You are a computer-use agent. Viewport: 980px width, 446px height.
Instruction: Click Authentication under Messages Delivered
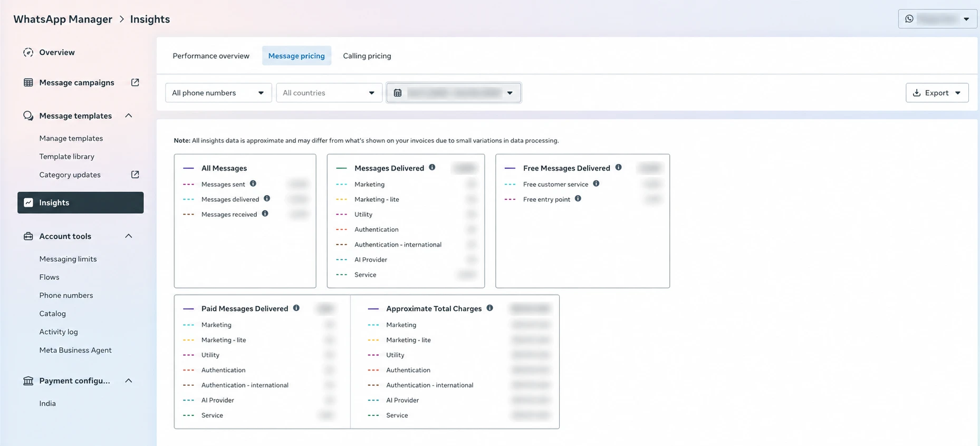tap(377, 230)
